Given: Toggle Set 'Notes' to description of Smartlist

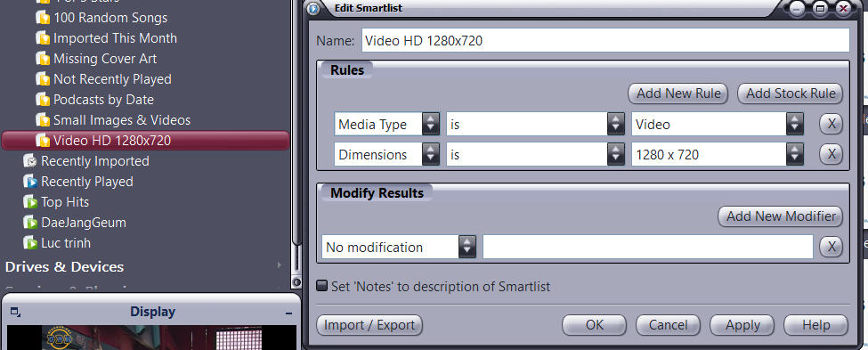Looking at the screenshot, I should (321, 286).
